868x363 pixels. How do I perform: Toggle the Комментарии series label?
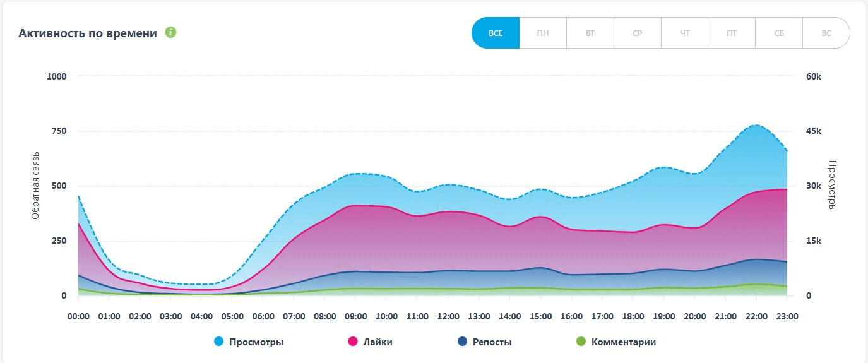coord(624,342)
